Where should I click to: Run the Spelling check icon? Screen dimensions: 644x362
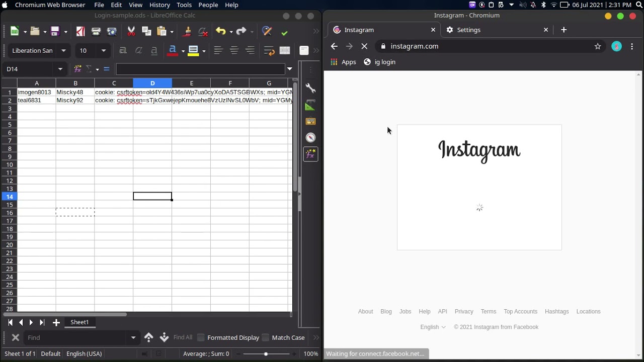click(x=284, y=32)
